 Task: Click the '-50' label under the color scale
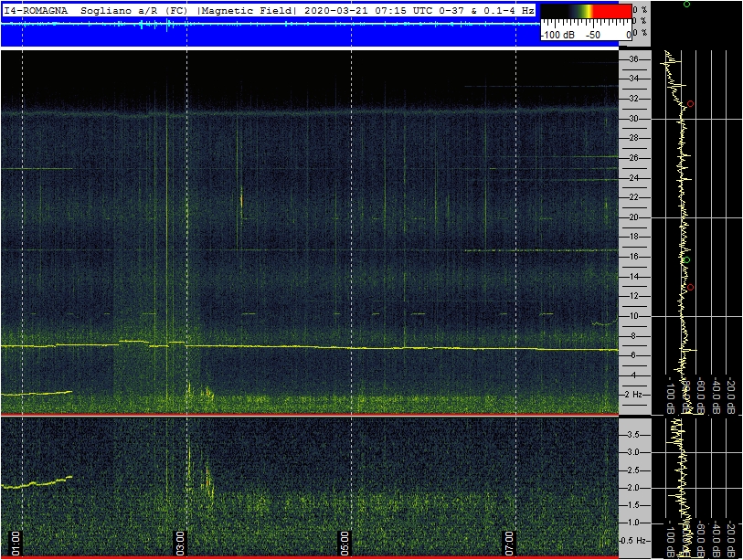[592, 35]
